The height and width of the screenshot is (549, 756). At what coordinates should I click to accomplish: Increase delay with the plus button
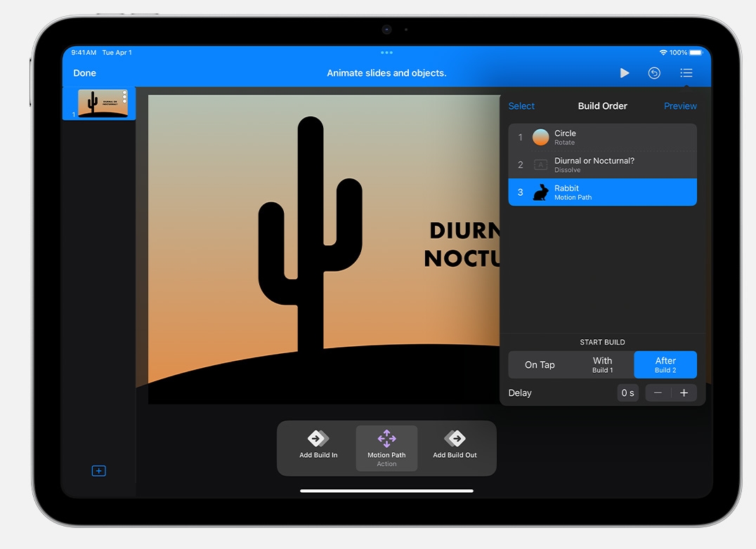coord(684,393)
